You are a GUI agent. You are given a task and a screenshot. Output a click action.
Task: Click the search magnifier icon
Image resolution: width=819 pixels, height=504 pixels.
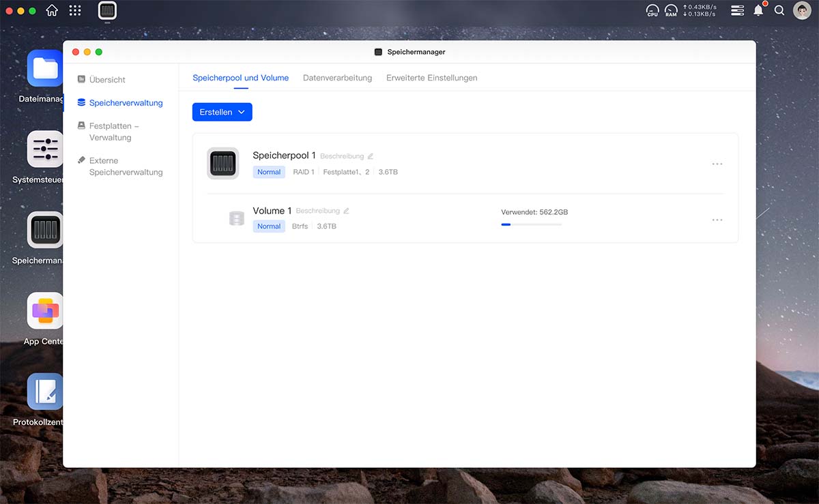[x=779, y=11]
